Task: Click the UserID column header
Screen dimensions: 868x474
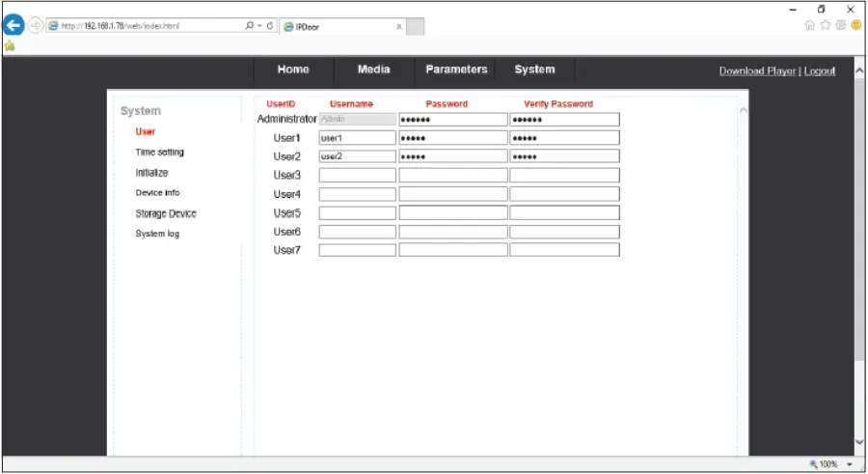Action: pyautogui.click(x=281, y=104)
